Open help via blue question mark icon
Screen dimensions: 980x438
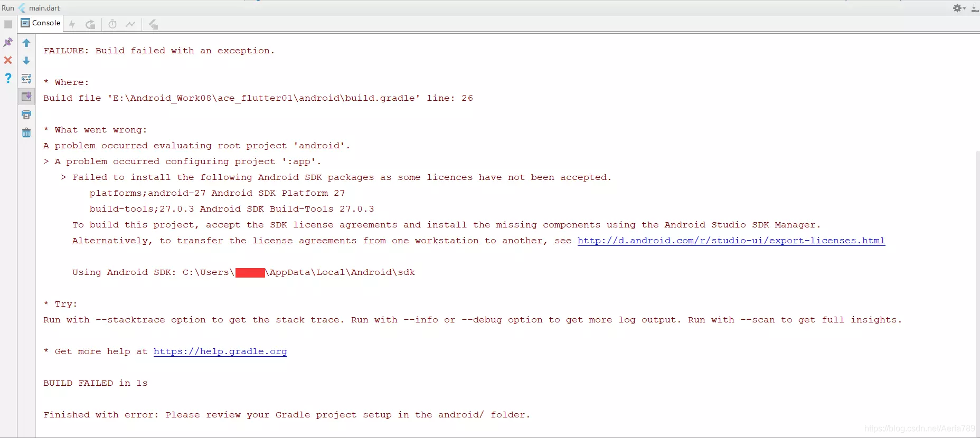[x=8, y=78]
